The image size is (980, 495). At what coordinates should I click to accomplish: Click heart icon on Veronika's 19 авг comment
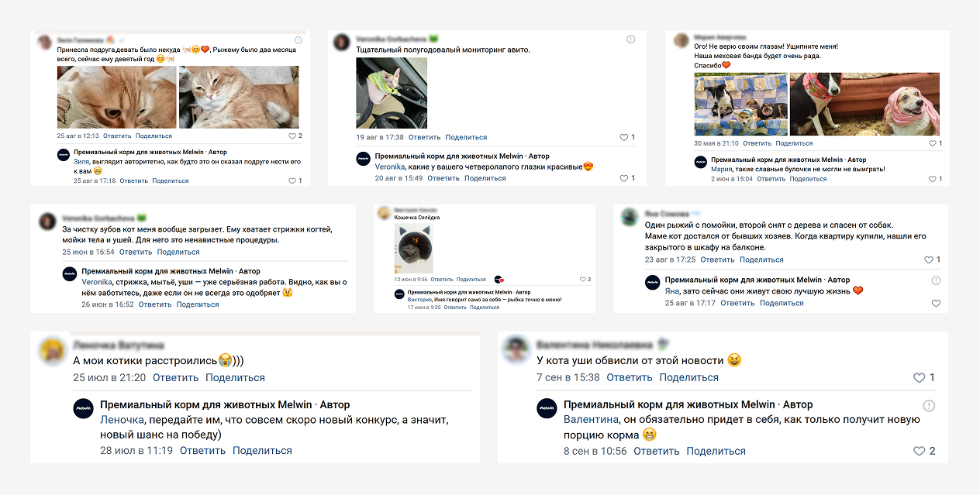click(x=624, y=137)
